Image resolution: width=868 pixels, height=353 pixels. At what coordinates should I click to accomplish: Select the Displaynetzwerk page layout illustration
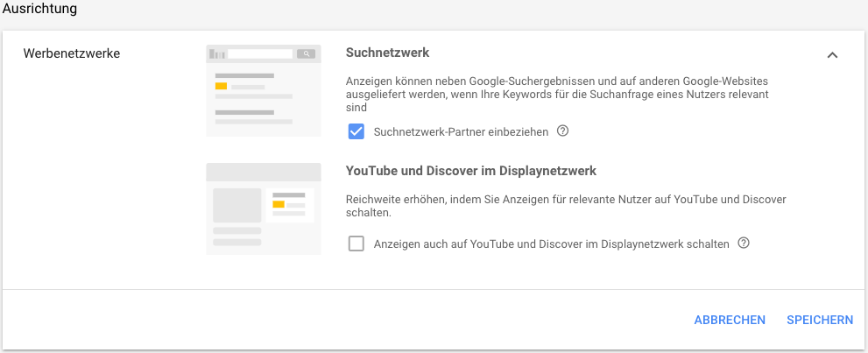264,208
